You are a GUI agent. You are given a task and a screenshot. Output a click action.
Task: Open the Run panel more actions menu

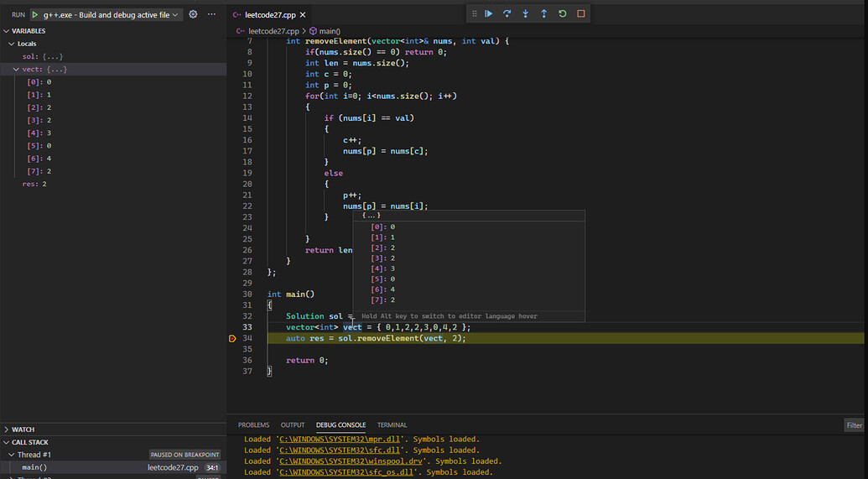(x=211, y=14)
